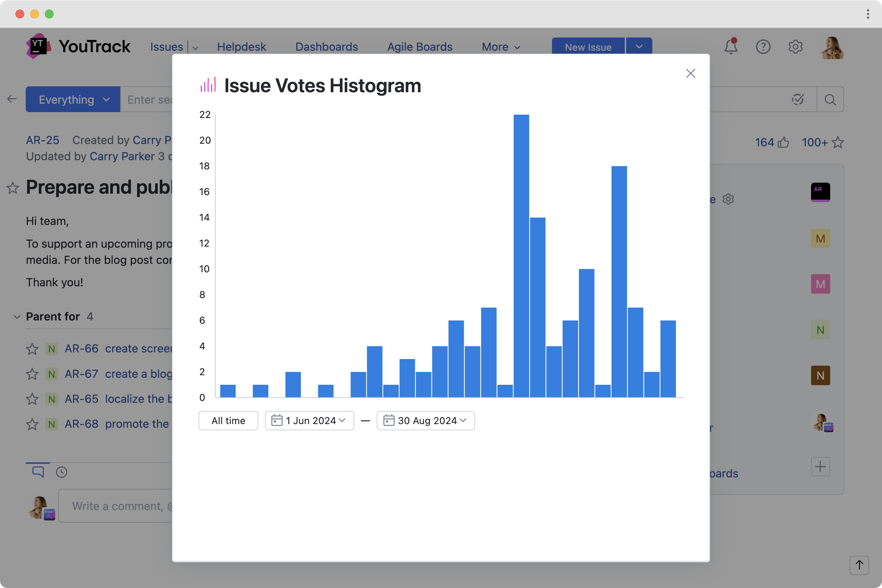
Task: Open the 30 Aug 2024 end date dropdown
Action: 426,420
